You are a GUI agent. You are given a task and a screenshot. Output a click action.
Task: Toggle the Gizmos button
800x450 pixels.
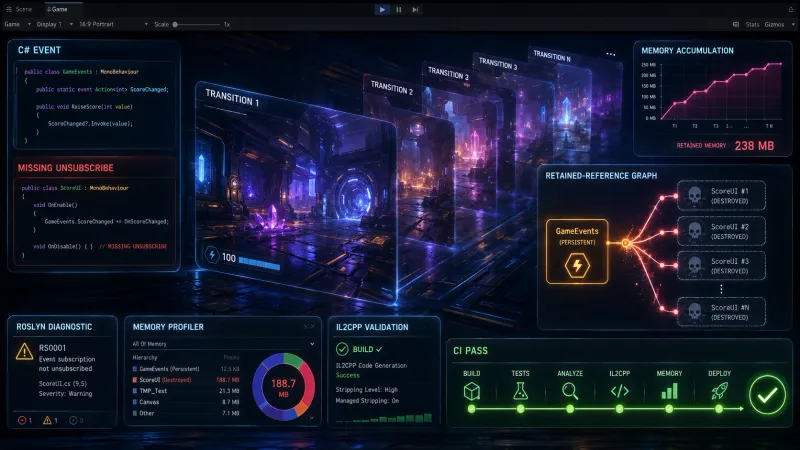tap(774, 24)
